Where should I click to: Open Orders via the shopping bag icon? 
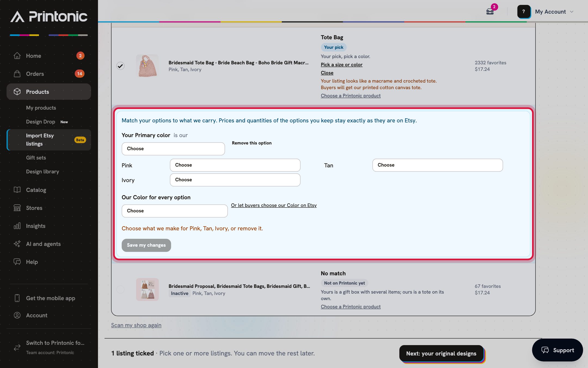coord(17,74)
